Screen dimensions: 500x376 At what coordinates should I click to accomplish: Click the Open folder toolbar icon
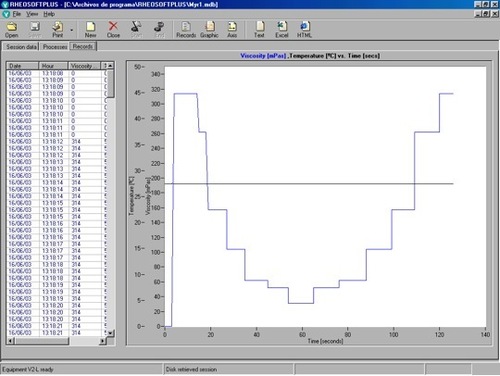tap(12, 27)
